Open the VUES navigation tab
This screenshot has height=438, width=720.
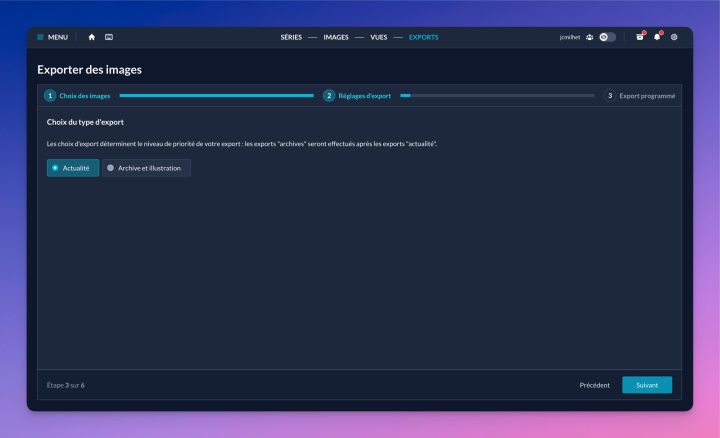point(378,37)
